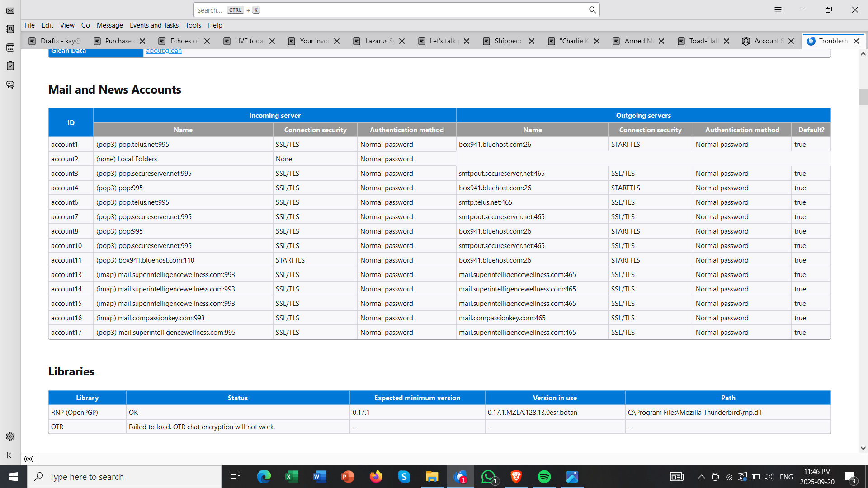This screenshot has height=488, width=868.
Task: Click the online status indicator icon
Action: (x=29, y=459)
